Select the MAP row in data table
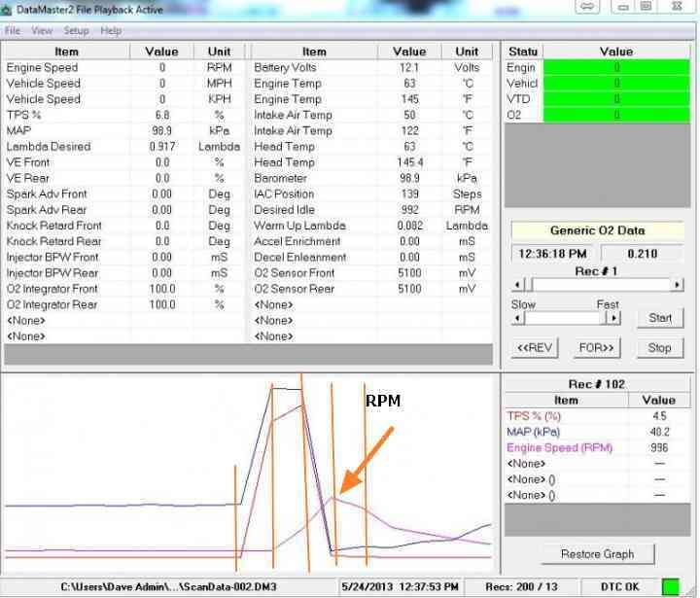This screenshot has width=700, height=598. (x=125, y=131)
